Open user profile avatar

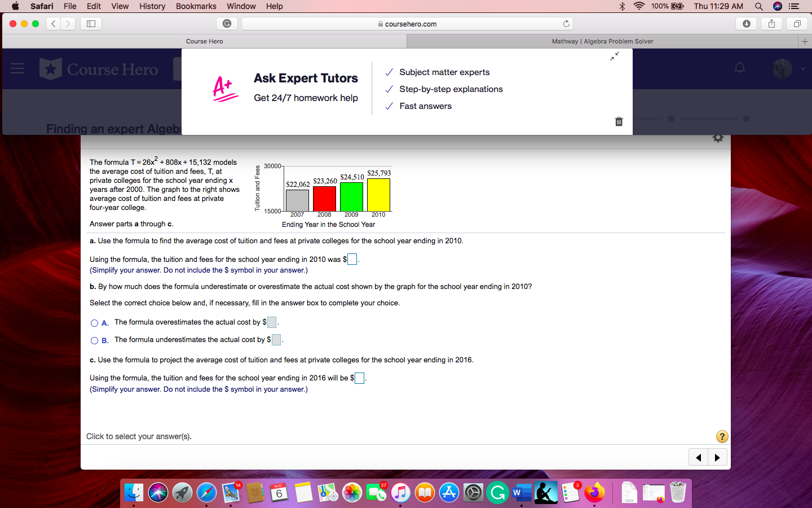pos(782,69)
